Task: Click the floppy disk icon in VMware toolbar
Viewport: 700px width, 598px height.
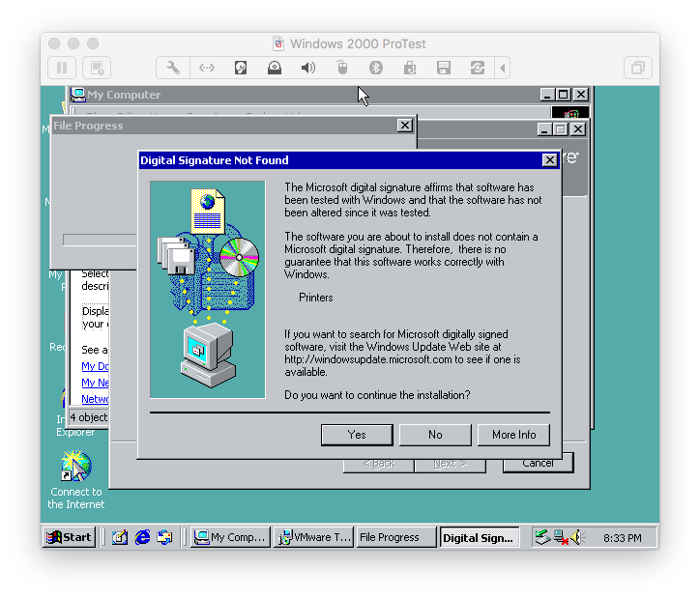Action: [x=444, y=68]
